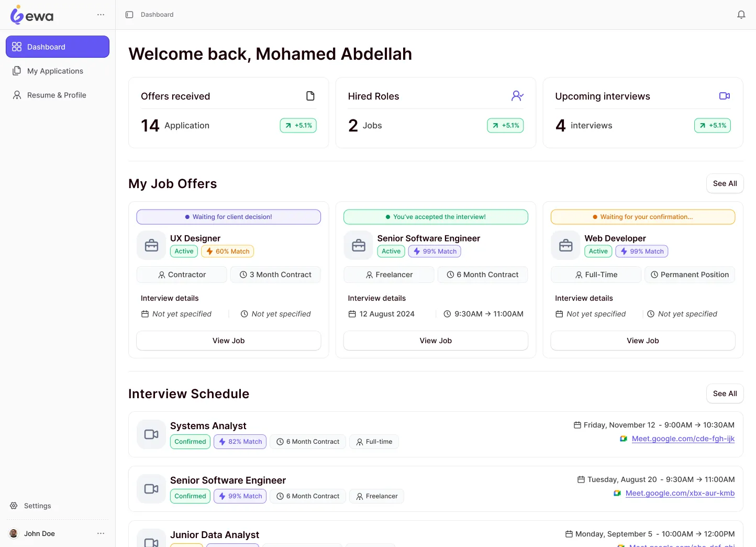
Task: Click the Settings gear icon
Action: 14,506
